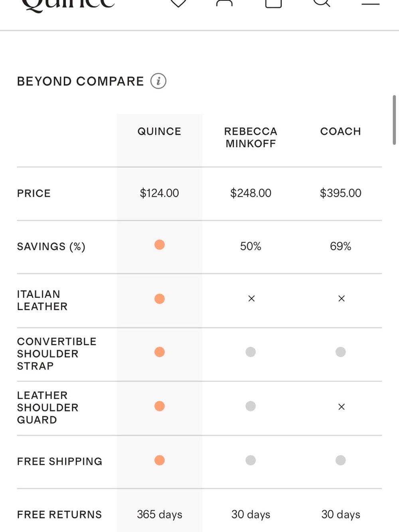Open the shopping bag icon

coord(273,3)
